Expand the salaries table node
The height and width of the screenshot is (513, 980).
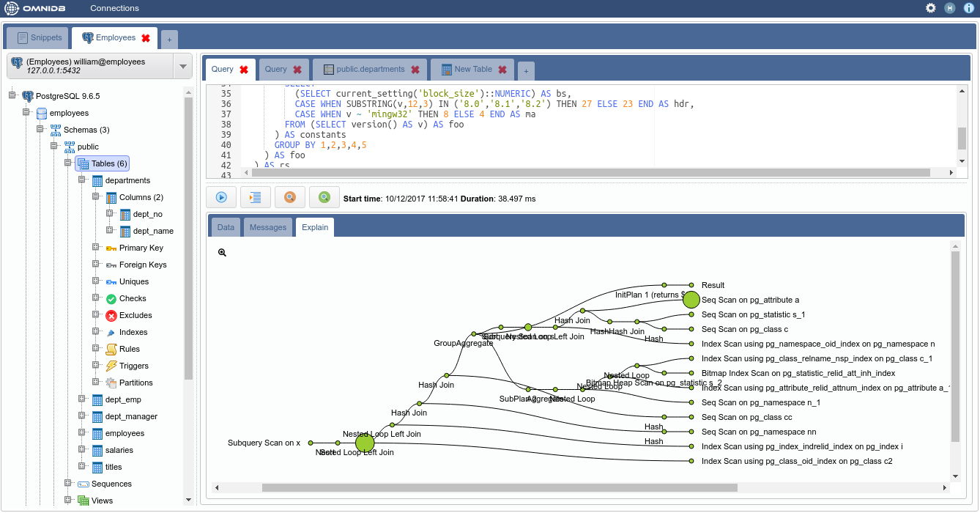(x=81, y=449)
